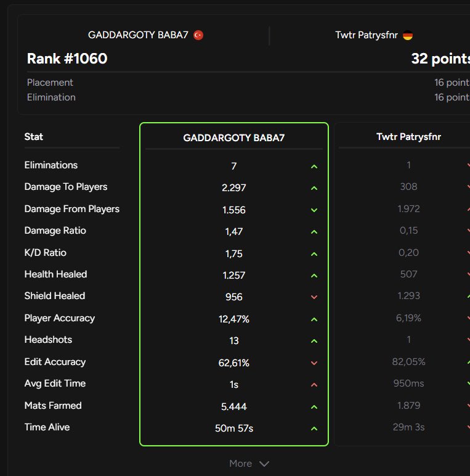
Task: Click the 32 points total
Action: [x=440, y=59]
